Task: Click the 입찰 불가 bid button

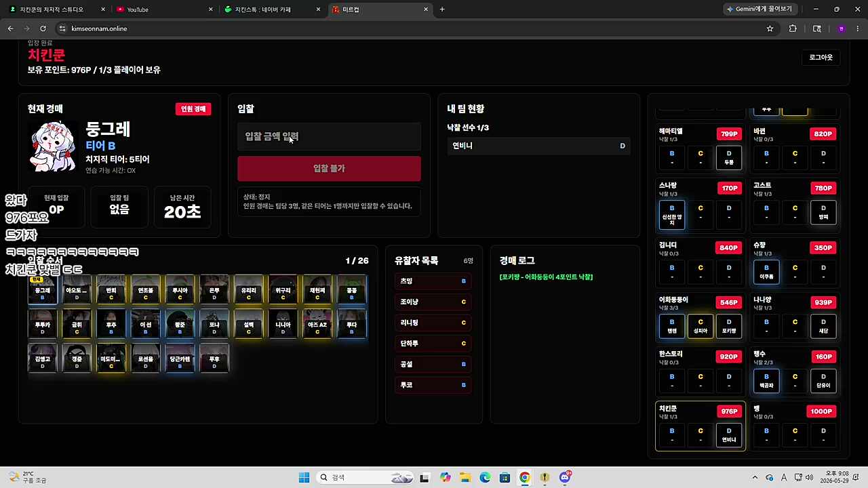Action: point(329,168)
